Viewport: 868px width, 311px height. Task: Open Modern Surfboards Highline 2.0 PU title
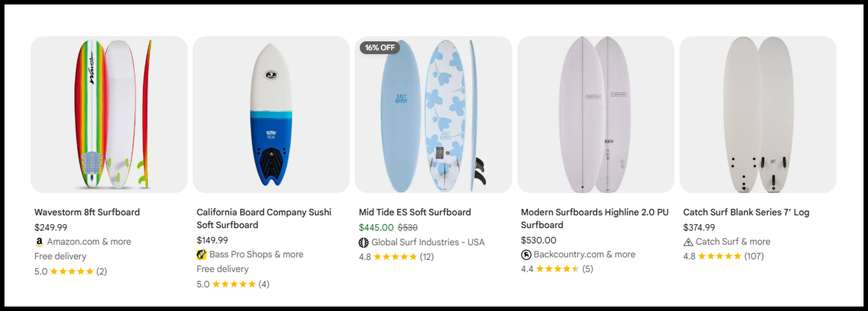[x=594, y=219]
